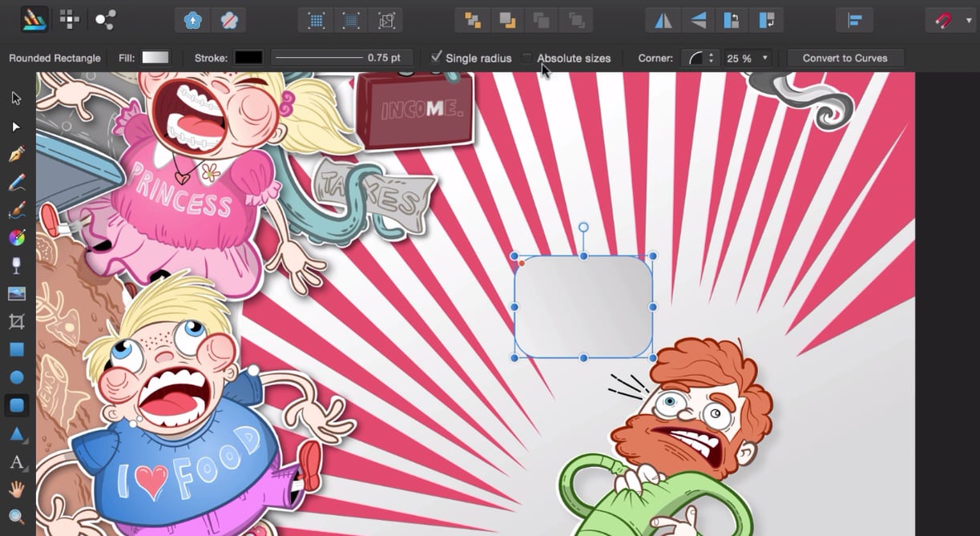
Task: Select the Rectangle tool
Action: pos(17,349)
